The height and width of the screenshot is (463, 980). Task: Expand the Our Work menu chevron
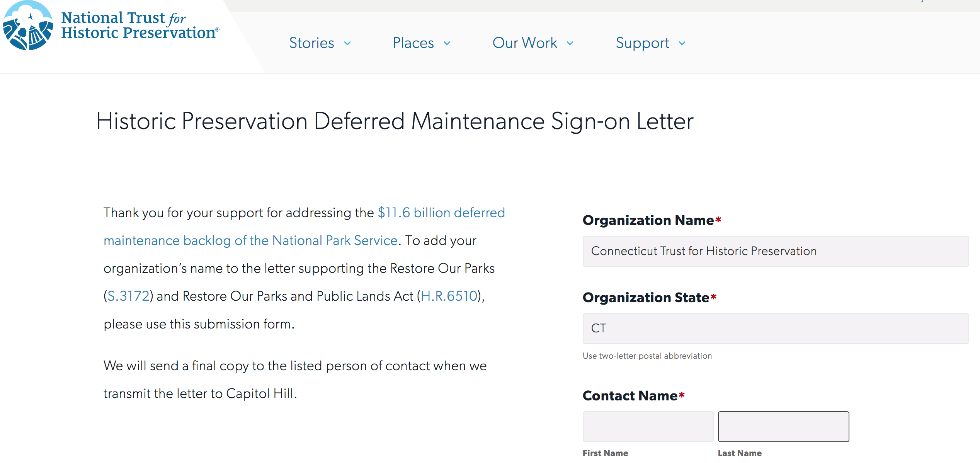tap(570, 43)
